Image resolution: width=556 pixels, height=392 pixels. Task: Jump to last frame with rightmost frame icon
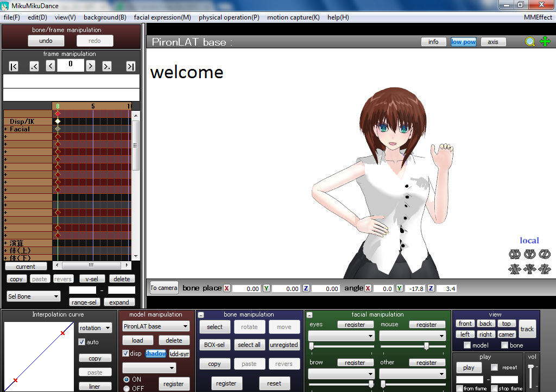click(x=130, y=66)
